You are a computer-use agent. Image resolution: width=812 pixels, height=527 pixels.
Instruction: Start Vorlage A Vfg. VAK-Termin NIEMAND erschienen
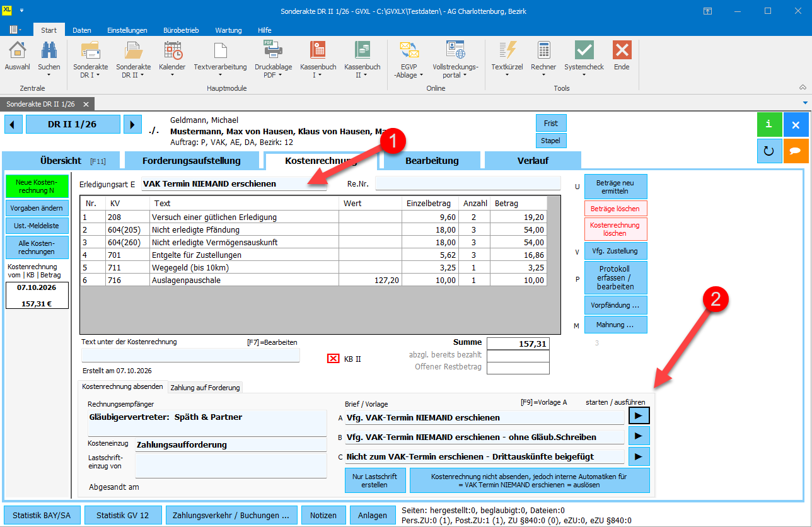pyautogui.click(x=639, y=416)
